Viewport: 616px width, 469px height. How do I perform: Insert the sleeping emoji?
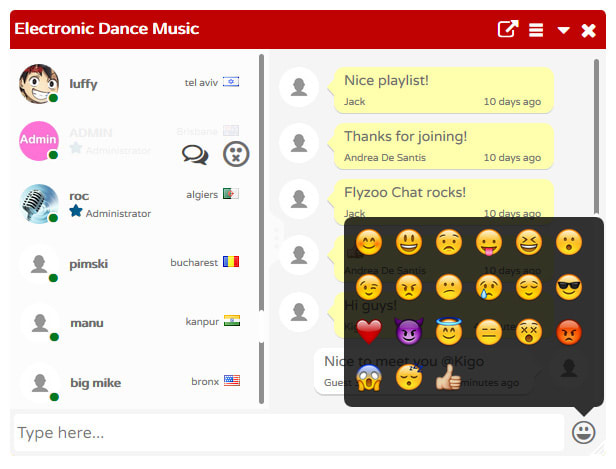tap(409, 377)
